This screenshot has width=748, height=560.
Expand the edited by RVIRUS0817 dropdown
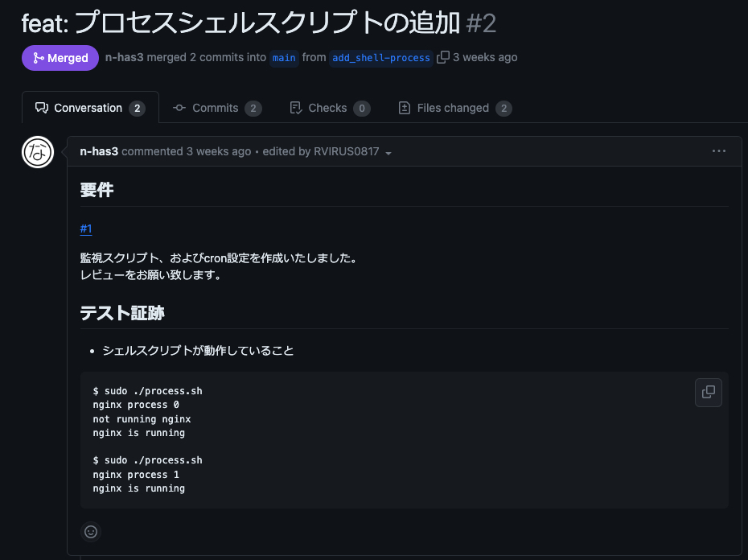click(388, 151)
